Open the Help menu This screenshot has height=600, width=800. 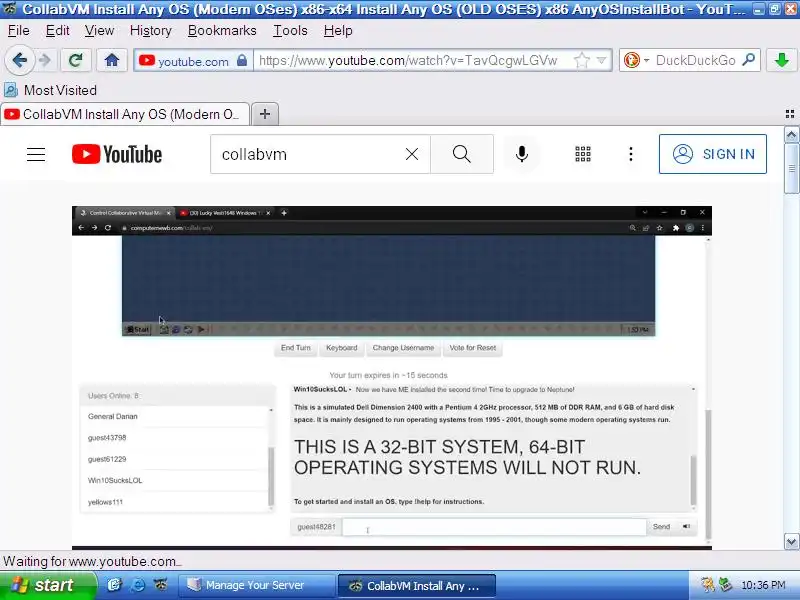pyautogui.click(x=338, y=31)
